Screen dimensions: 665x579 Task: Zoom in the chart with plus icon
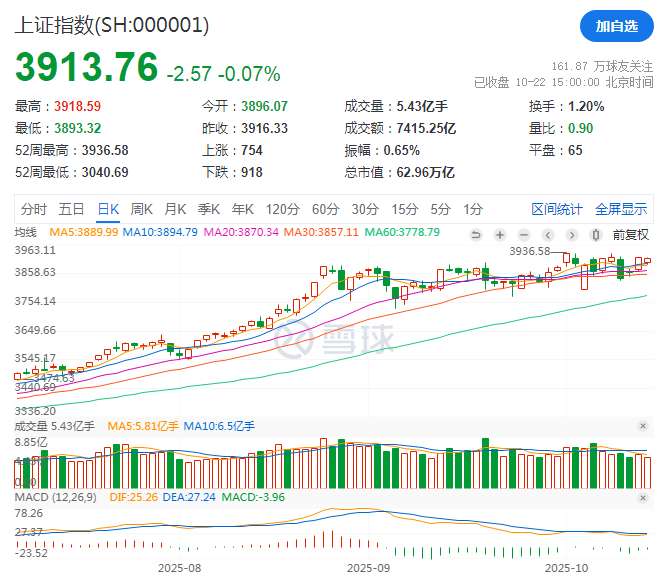pyautogui.click(x=500, y=235)
